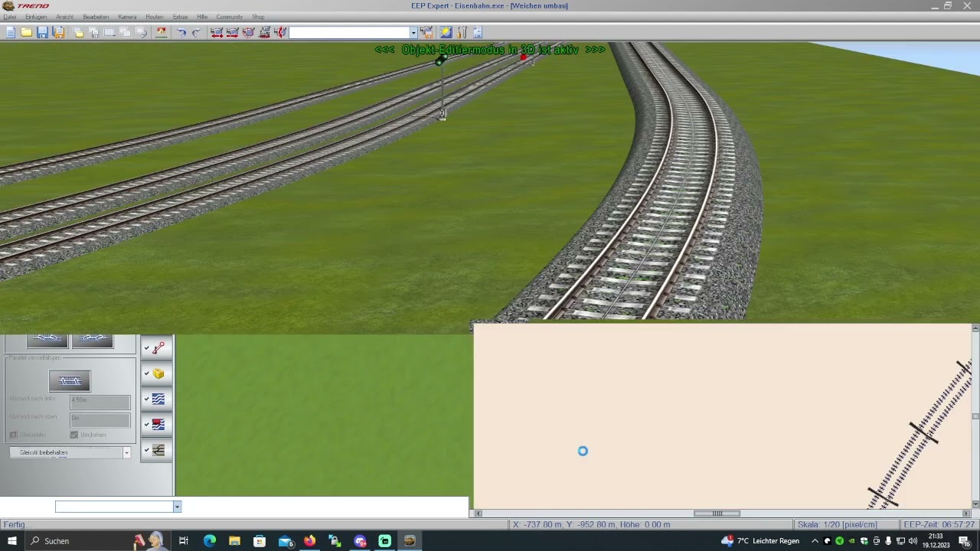Screen dimensions: 980x551
Task: Open the Shop menu
Action: [258, 17]
